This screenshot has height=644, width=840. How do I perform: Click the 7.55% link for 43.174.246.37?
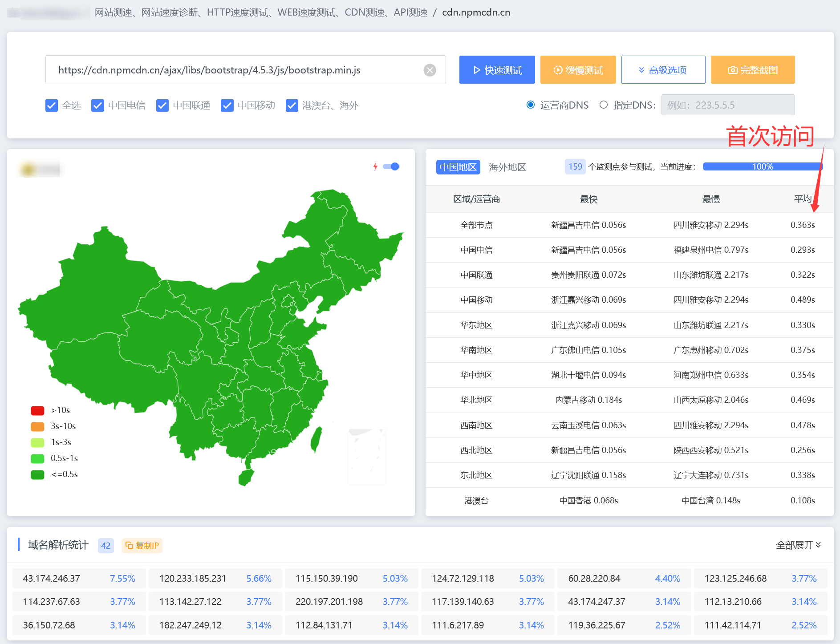(x=122, y=578)
